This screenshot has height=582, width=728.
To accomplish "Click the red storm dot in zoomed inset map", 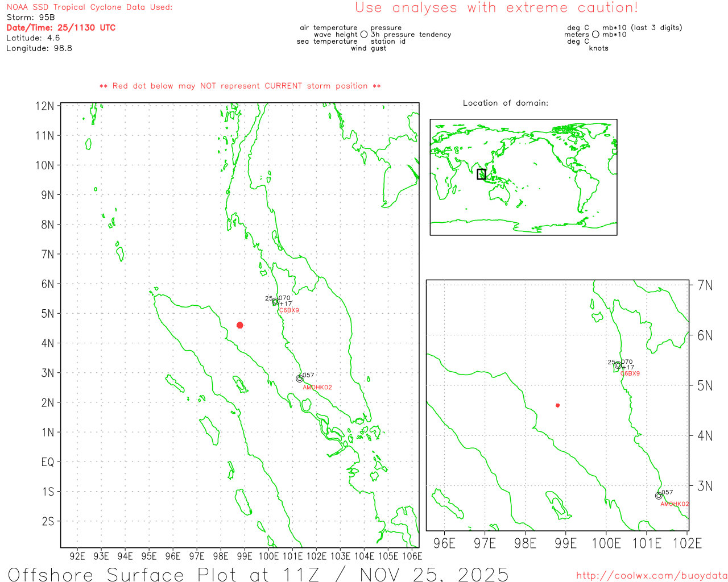I will click(x=558, y=405).
